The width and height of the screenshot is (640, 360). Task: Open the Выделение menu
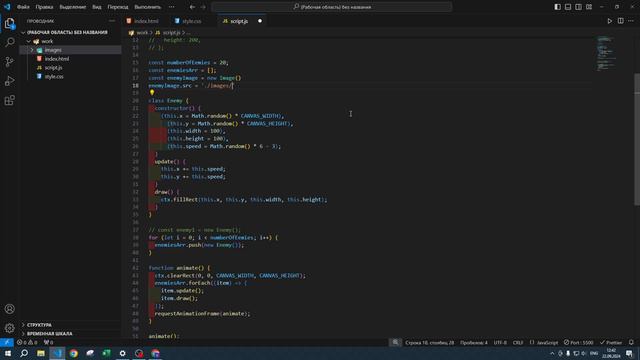(73, 7)
